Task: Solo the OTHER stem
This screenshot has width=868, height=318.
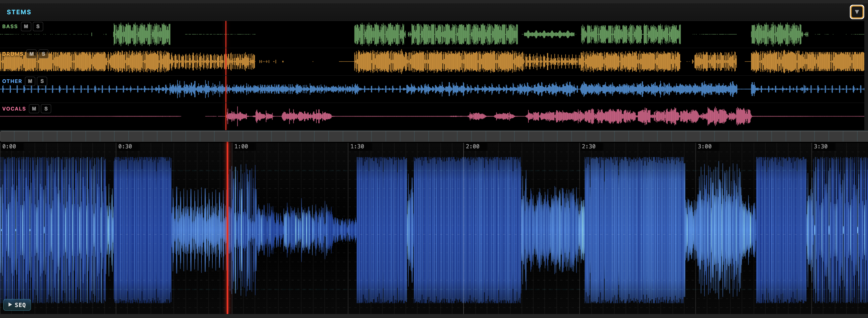Action: point(42,81)
